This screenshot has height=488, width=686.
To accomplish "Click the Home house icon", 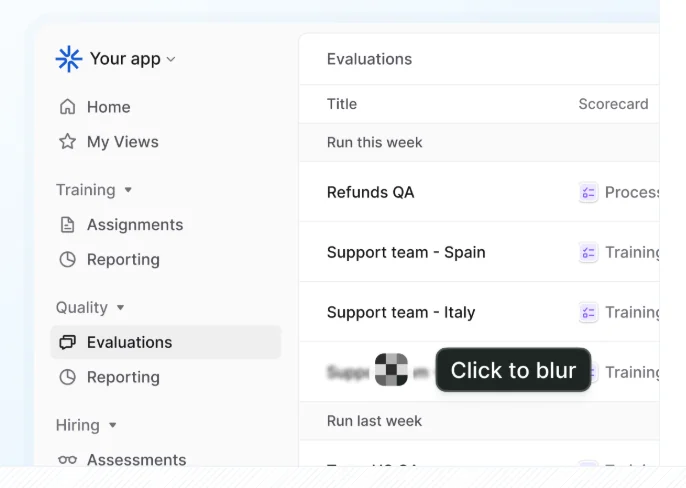I will [x=67, y=107].
